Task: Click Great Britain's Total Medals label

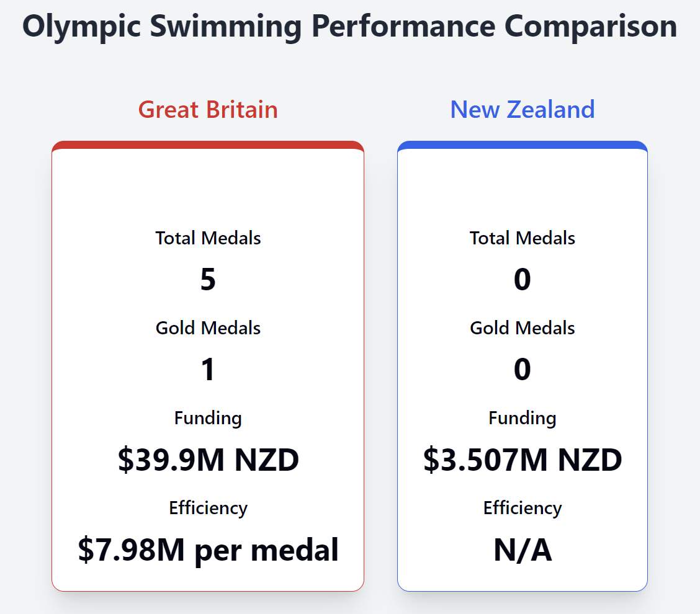Action: click(208, 238)
